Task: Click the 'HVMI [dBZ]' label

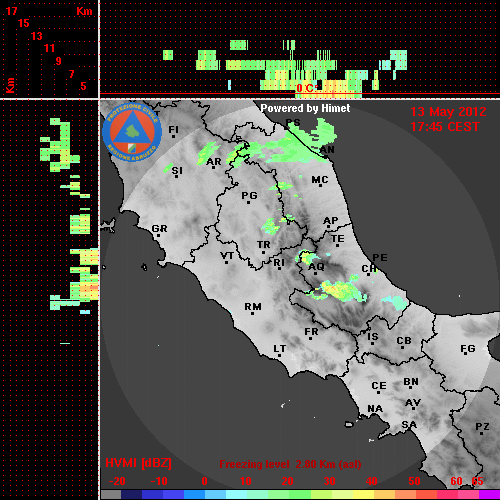Action: click(138, 463)
